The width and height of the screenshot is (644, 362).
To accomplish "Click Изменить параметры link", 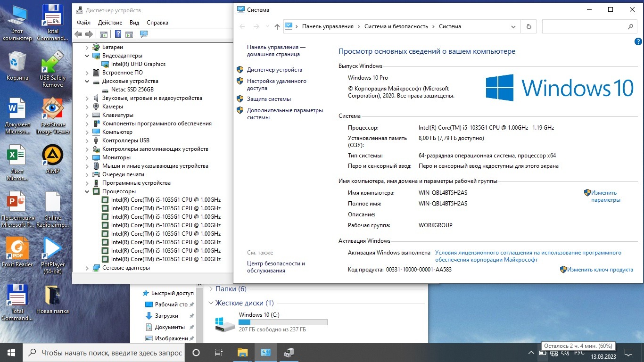I will (606, 196).
